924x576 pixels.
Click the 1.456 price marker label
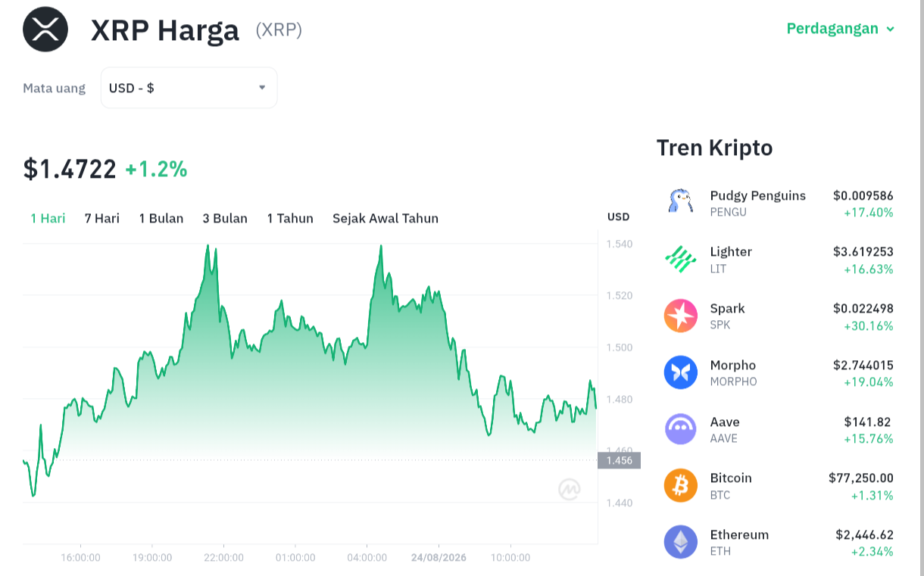point(620,460)
